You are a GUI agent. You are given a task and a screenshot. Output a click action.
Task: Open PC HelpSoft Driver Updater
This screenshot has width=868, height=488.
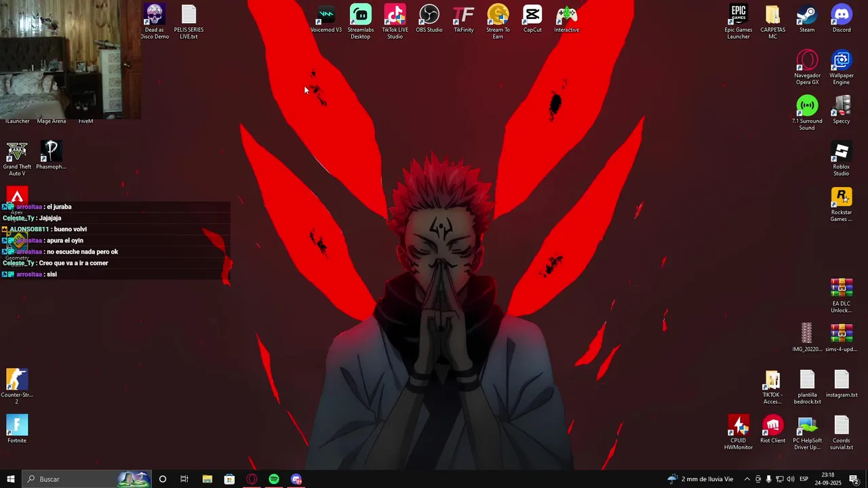click(807, 432)
